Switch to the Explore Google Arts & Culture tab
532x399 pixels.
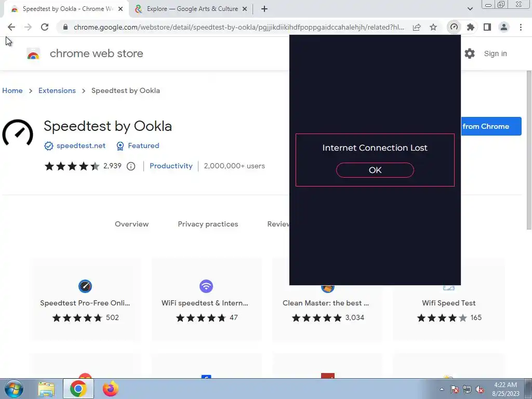(192, 9)
